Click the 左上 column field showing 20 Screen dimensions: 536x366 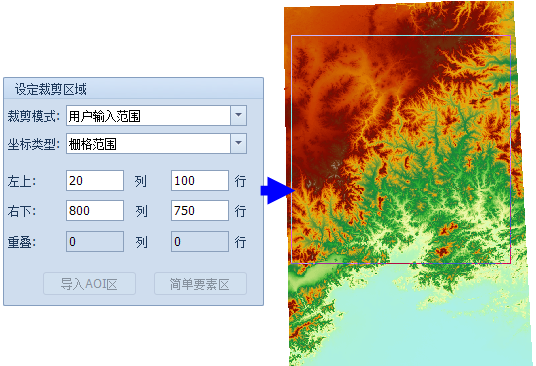(95, 180)
